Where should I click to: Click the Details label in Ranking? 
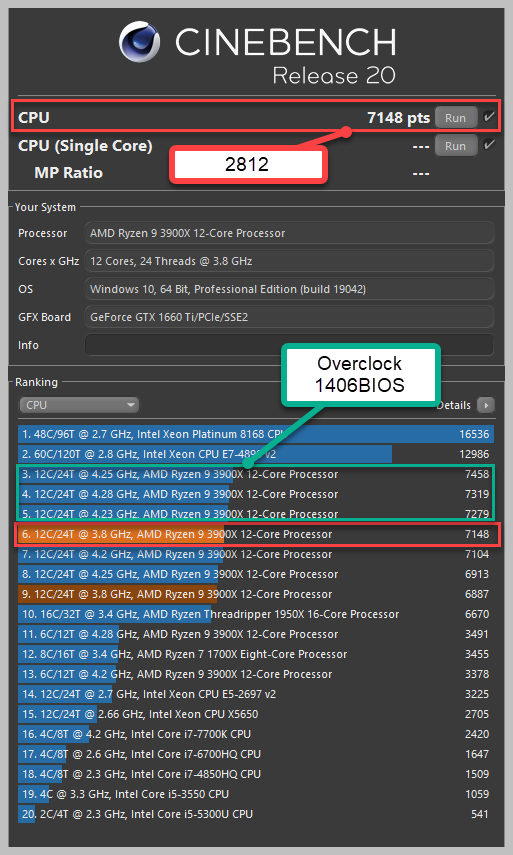[x=454, y=405]
